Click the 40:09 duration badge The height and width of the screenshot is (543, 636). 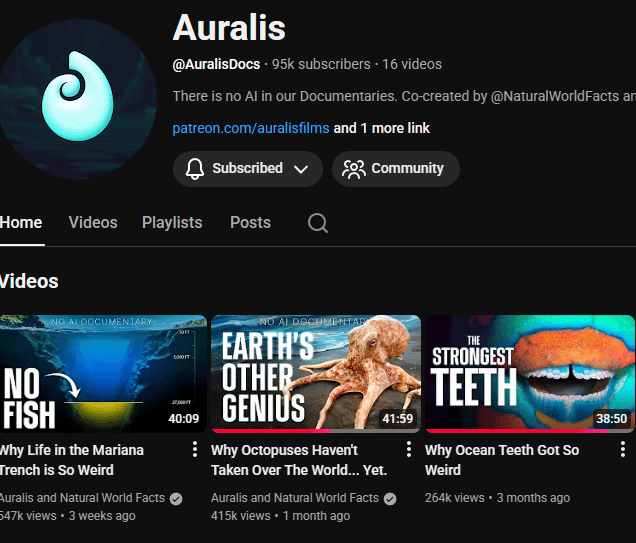[x=184, y=419]
